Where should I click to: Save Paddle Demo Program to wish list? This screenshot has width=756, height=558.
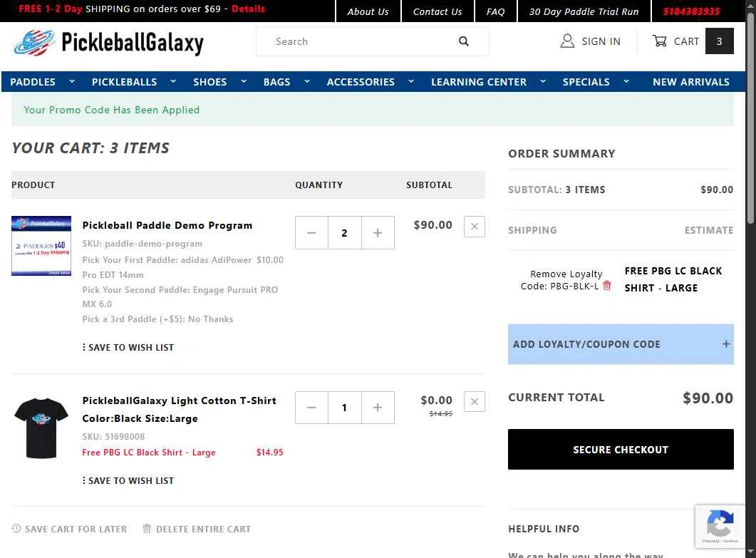point(128,347)
